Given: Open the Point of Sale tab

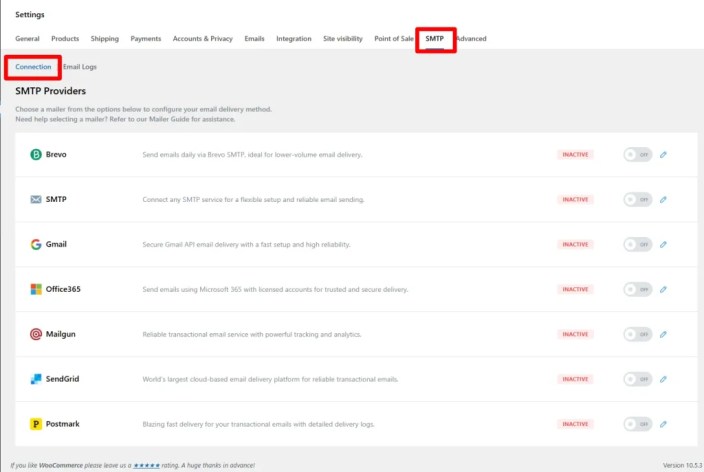Looking at the screenshot, I should click(x=394, y=39).
